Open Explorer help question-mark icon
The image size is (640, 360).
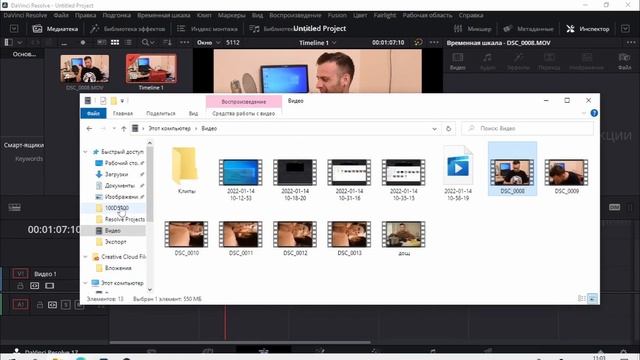pos(594,113)
